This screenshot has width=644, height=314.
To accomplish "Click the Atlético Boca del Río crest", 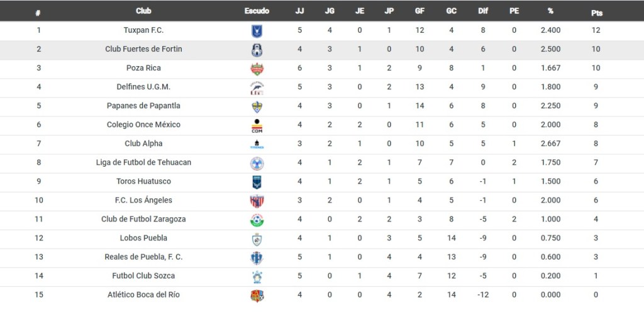I will click(257, 295).
